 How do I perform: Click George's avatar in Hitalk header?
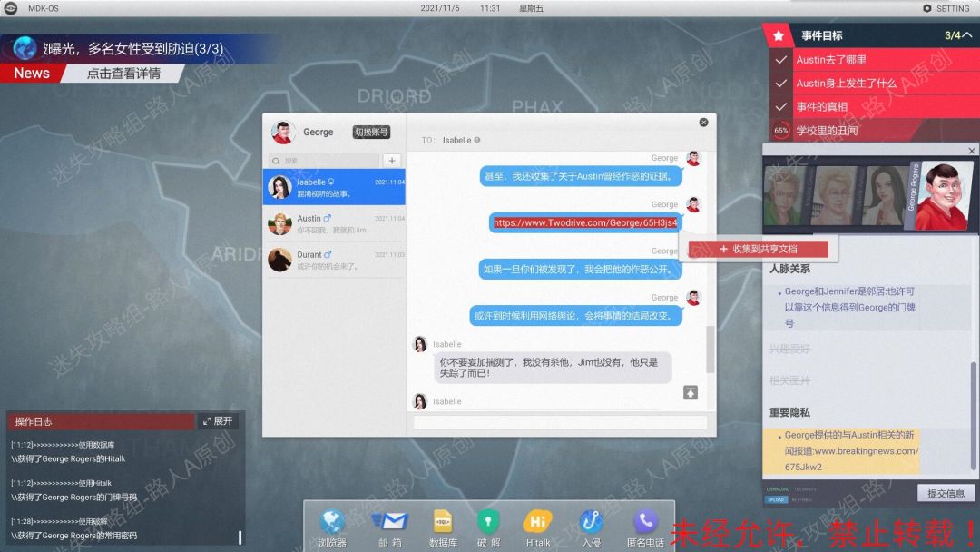[282, 132]
